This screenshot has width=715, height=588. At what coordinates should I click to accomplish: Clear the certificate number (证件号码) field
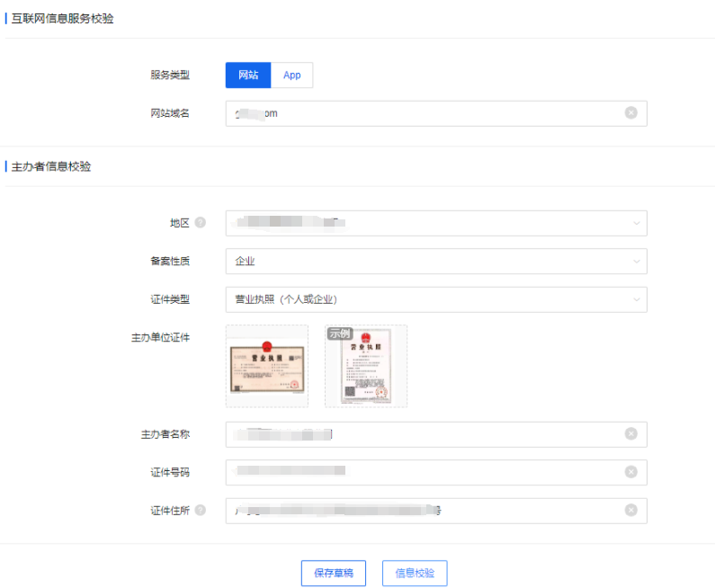tap(630, 472)
